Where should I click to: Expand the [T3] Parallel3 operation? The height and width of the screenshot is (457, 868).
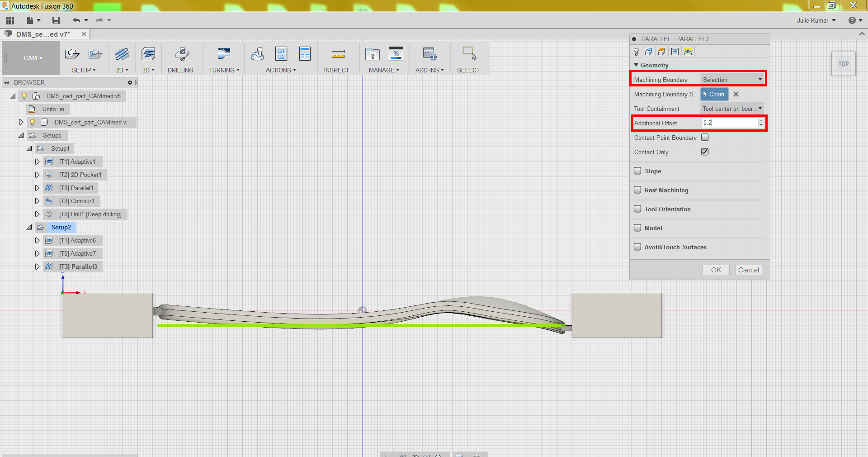[37, 267]
